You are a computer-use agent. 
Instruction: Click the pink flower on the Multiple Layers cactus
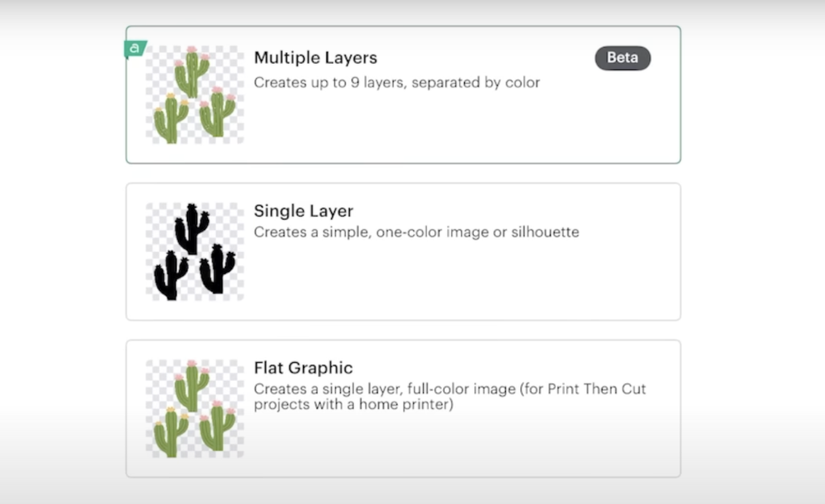pyautogui.click(x=191, y=50)
